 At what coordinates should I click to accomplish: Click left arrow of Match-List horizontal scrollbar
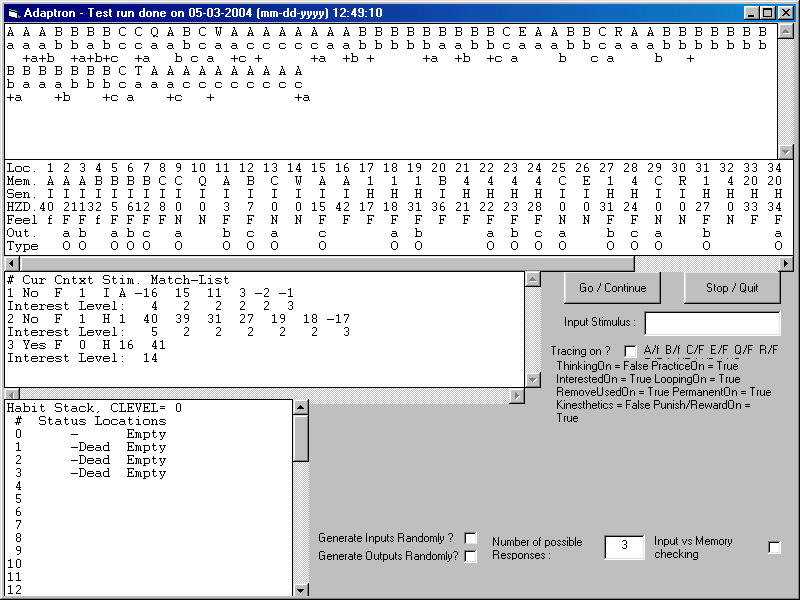coord(12,395)
